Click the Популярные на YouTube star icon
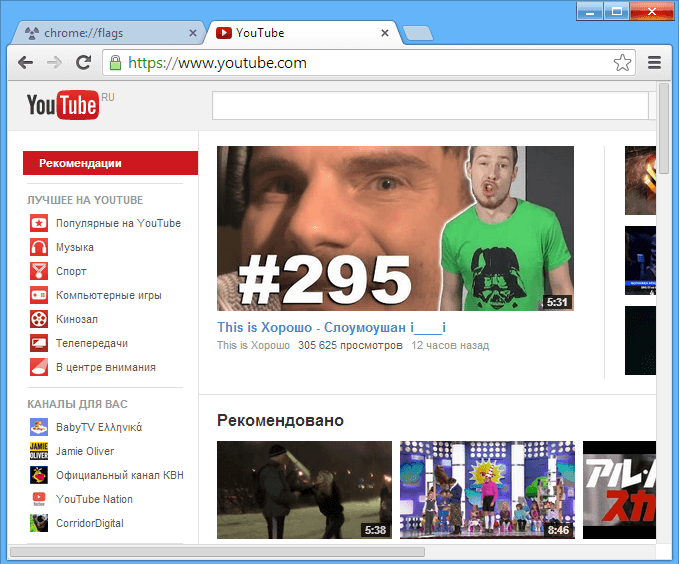The width and height of the screenshot is (679, 564). point(39,223)
